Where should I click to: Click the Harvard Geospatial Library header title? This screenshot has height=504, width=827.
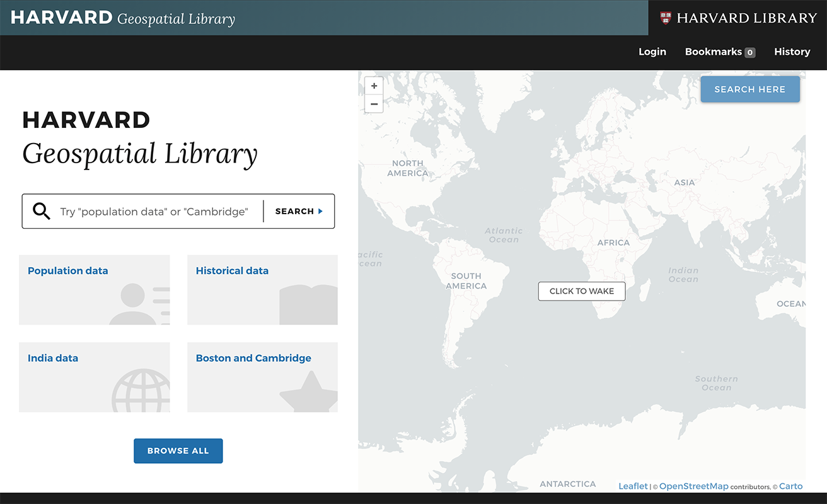123,18
